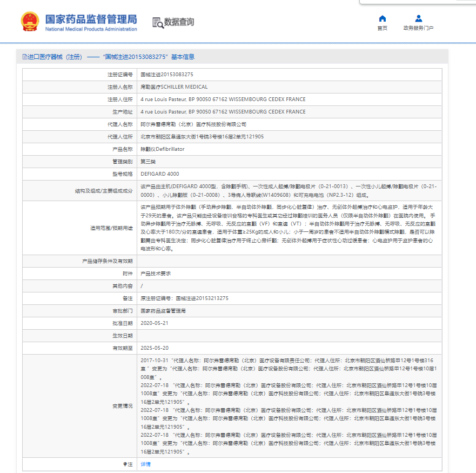The height and width of the screenshot is (473, 476).
Task: Click the 生产地址 address value
Action: coord(223,112)
